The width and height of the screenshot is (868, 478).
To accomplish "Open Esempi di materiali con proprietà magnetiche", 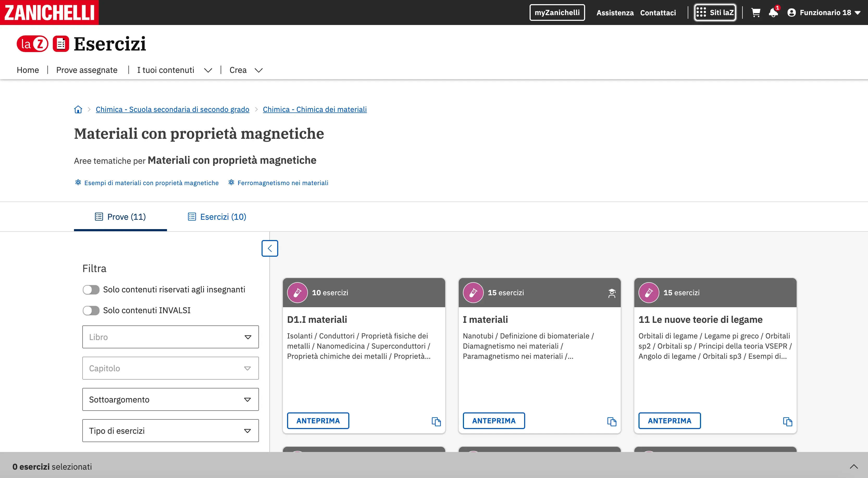I will point(147,183).
